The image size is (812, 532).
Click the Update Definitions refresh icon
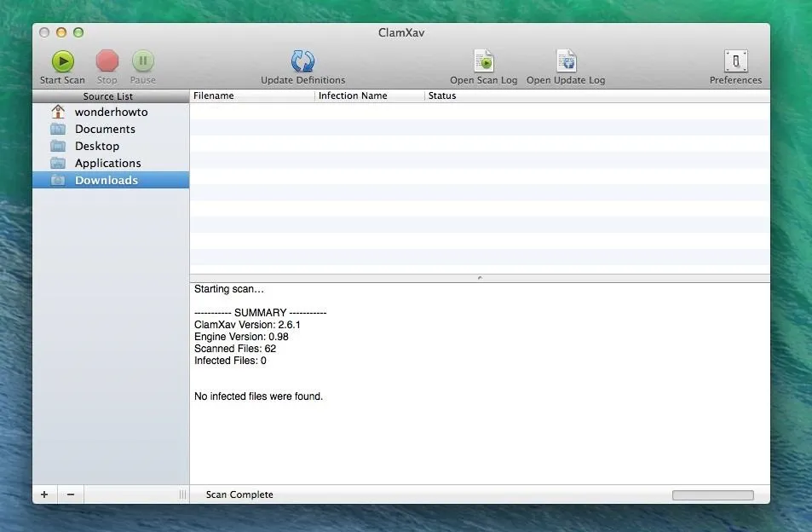point(303,61)
